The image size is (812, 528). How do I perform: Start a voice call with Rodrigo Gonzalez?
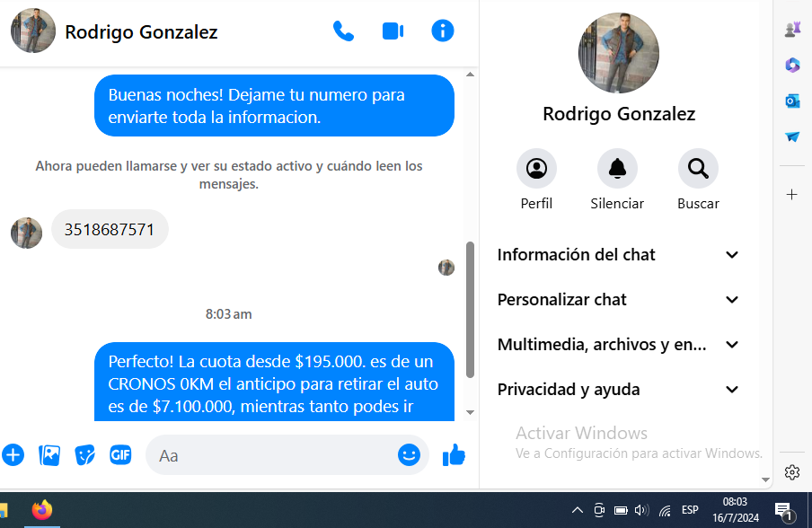click(x=343, y=31)
